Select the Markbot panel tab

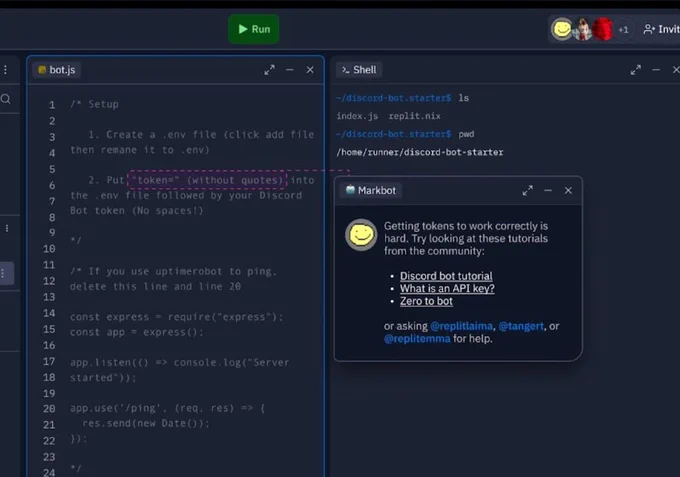(x=371, y=190)
